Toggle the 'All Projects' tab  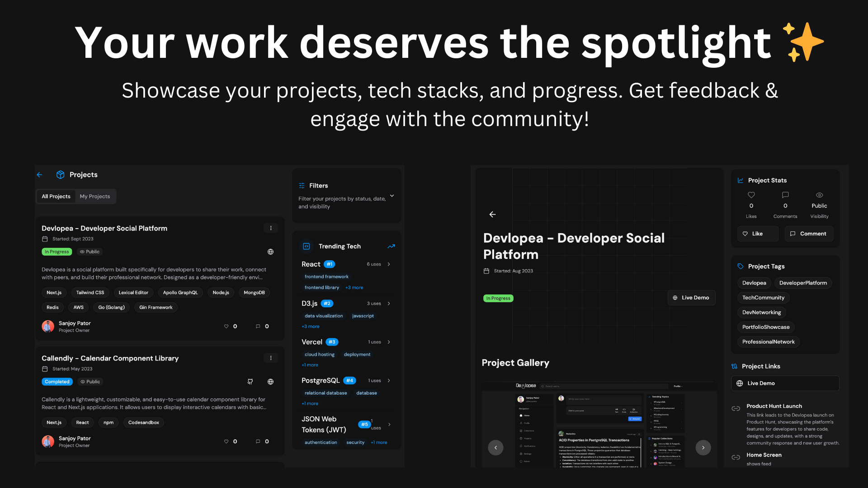56,196
